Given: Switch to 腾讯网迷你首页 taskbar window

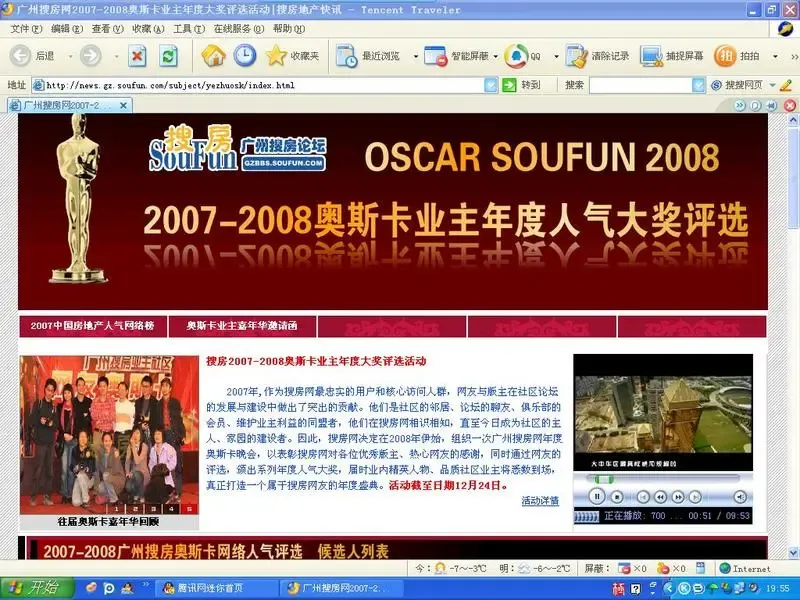Looking at the screenshot, I should click(216, 588).
